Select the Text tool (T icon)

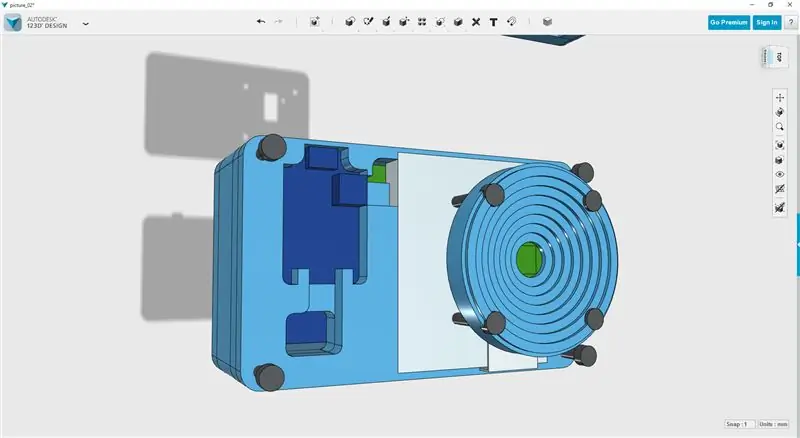pos(493,22)
